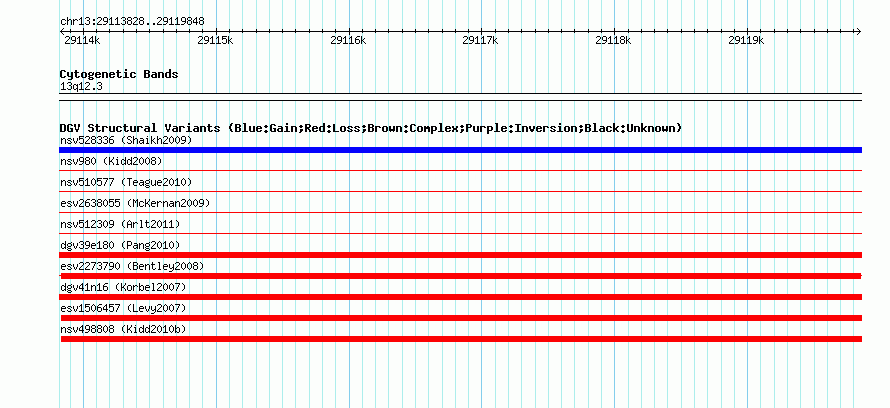This screenshot has width=890, height=408.
Task: Click the red loss bar under esv1506457
Action: (x=461, y=318)
